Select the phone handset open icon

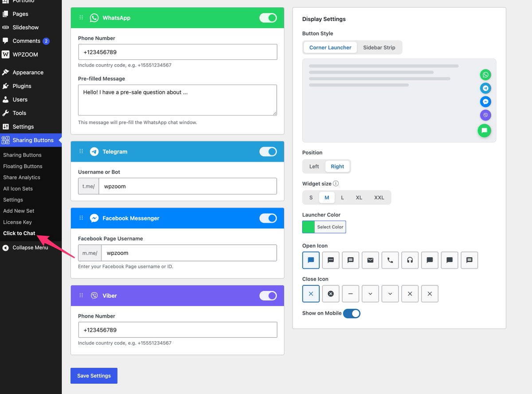[390, 260]
